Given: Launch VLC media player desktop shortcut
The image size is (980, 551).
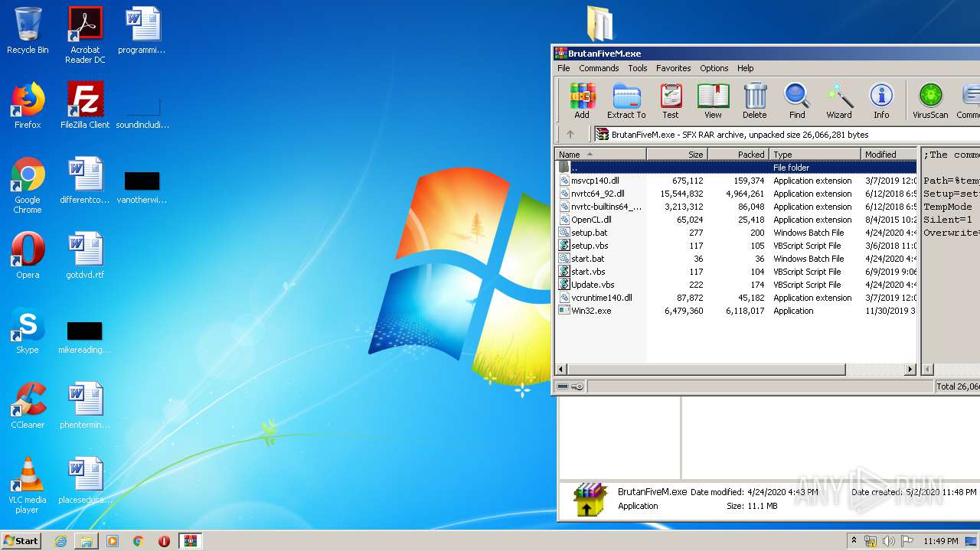Looking at the screenshot, I should coord(28,485).
